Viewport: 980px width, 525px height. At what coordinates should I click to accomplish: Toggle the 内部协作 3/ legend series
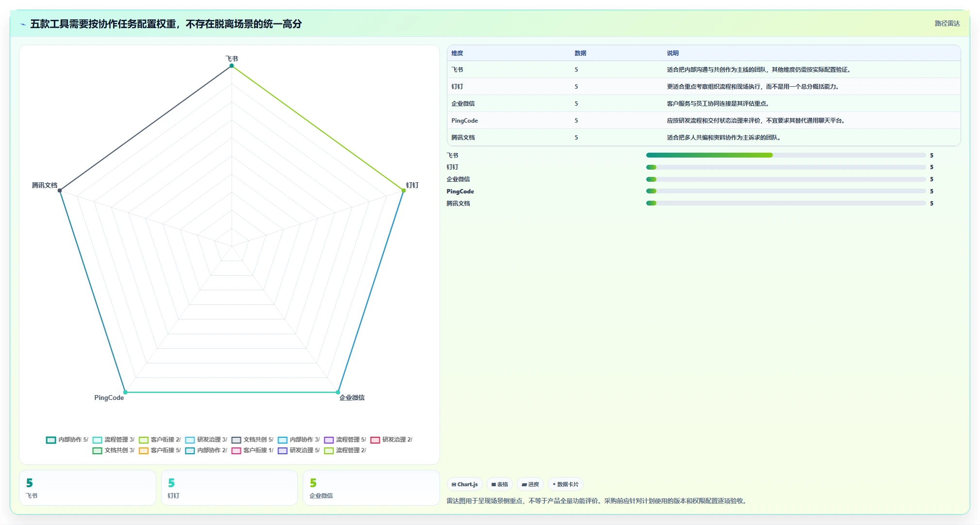(299, 440)
